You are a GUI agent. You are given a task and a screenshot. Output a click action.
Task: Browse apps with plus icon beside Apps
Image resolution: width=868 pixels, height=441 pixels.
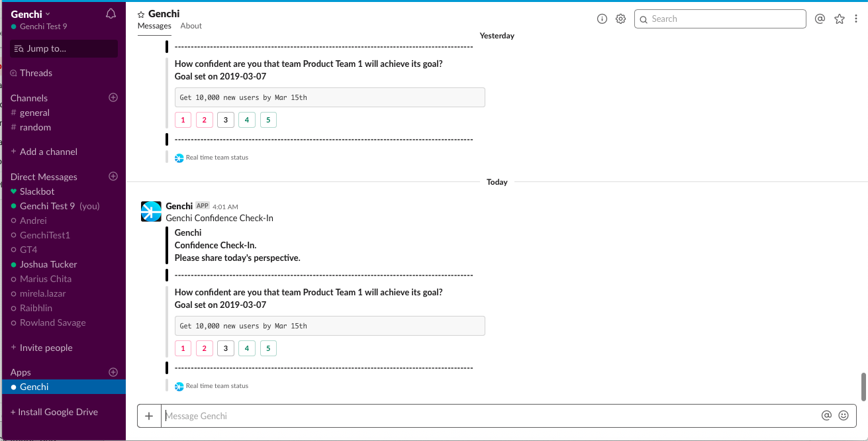(113, 372)
